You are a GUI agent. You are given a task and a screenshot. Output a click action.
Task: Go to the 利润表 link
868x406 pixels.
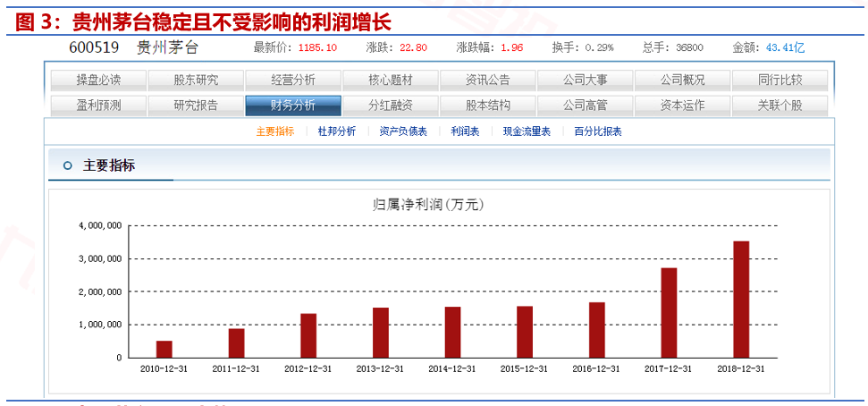point(465,131)
